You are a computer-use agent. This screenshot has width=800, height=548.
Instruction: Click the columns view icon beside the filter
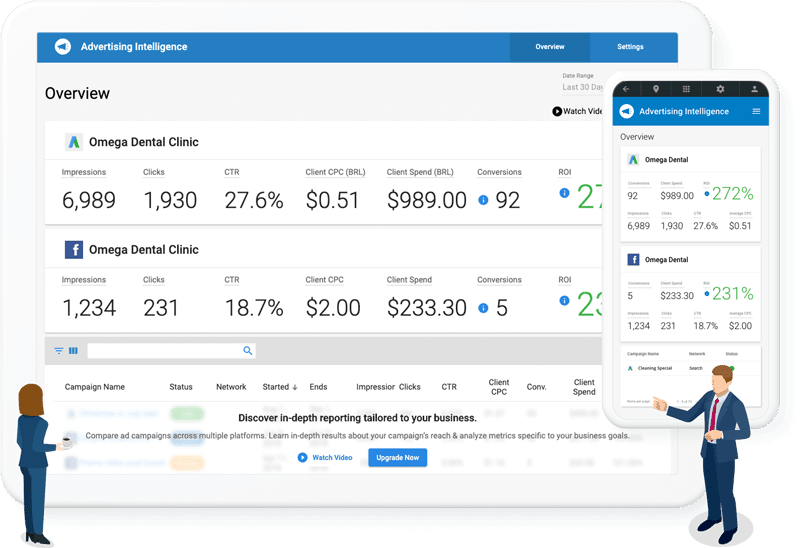coord(73,351)
